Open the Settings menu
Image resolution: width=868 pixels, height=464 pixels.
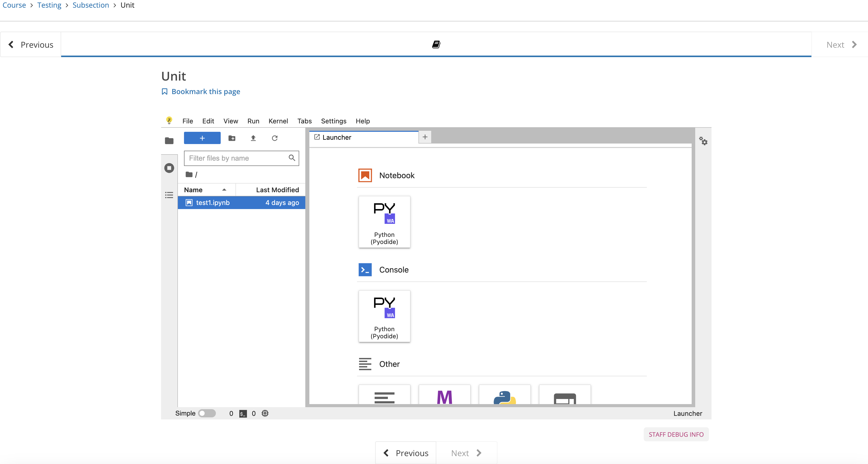(x=333, y=121)
